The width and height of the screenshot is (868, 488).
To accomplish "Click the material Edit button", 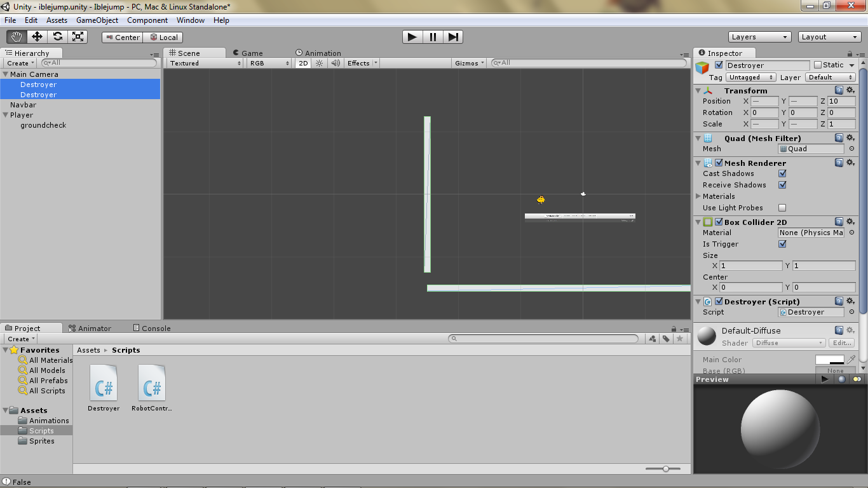I will point(843,343).
